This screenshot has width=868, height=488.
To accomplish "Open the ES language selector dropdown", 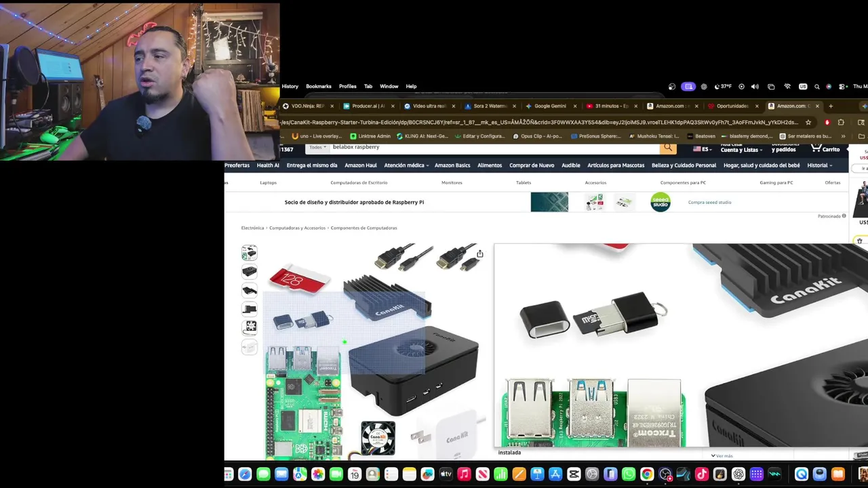I will pos(701,149).
